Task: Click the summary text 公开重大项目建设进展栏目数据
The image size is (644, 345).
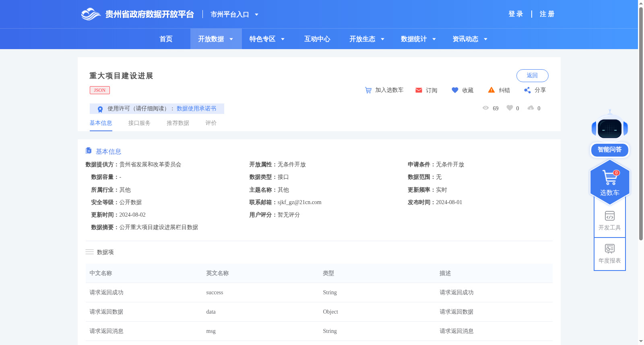Action: pyautogui.click(x=159, y=227)
